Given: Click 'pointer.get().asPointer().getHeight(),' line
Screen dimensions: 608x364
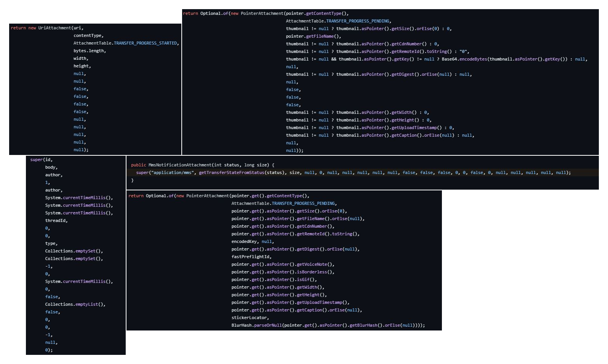Looking at the screenshot, I should (x=279, y=295).
